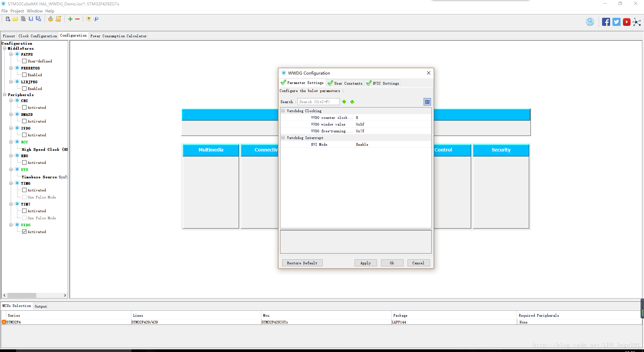This screenshot has height=352, width=644.
Task: Collapse the FATFS tree node
Action: pyautogui.click(x=11, y=54)
